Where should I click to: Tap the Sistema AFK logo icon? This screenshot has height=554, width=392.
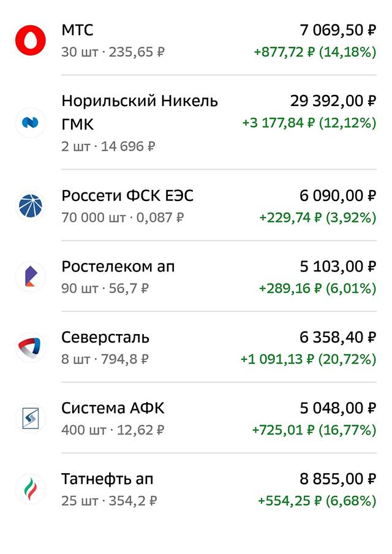pos(31,419)
